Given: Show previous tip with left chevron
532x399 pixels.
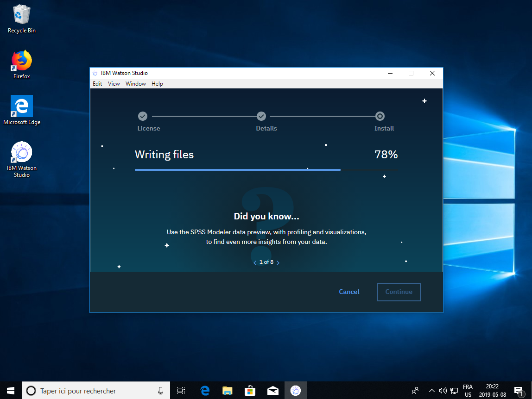Looking at the screenshot, I should (255, 262).
